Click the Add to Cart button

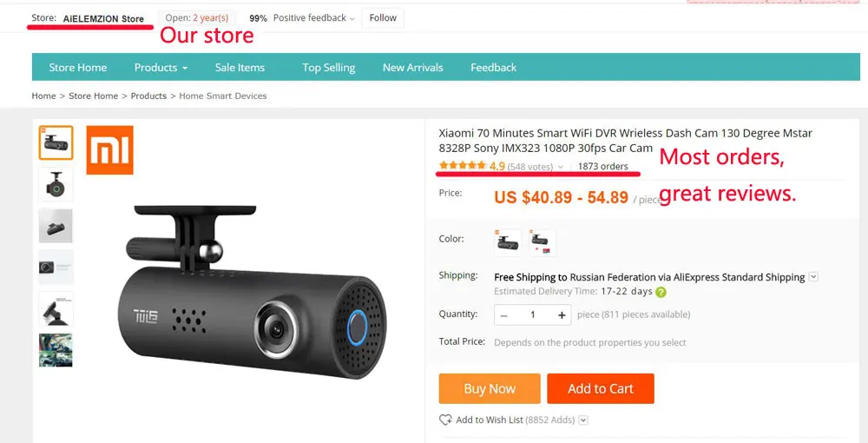coord(601,389)
